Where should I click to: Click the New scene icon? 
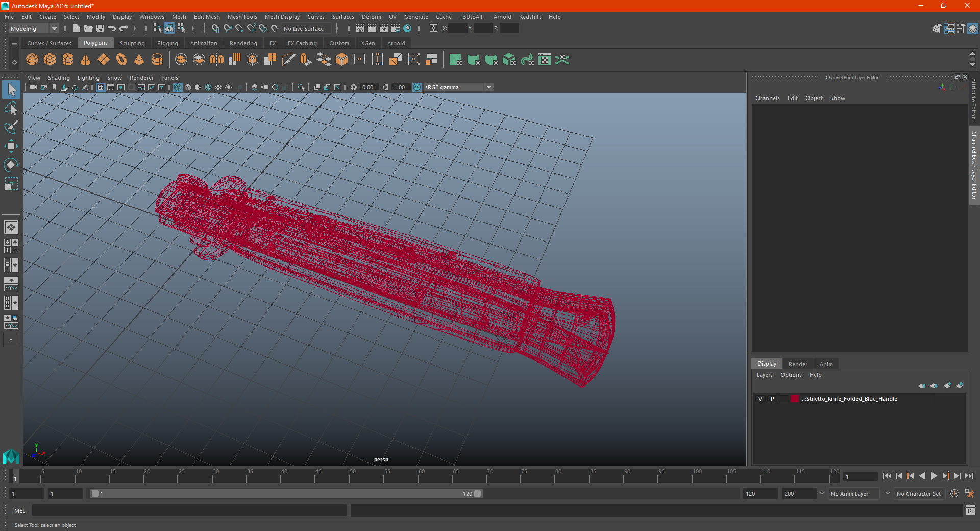point(77,29)
